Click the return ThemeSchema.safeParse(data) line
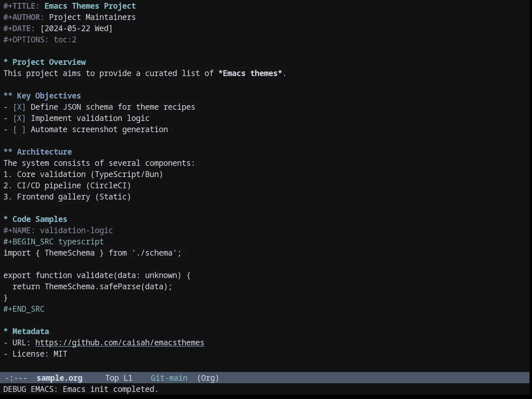The image size is (532, 399). [x=92, y=286]
